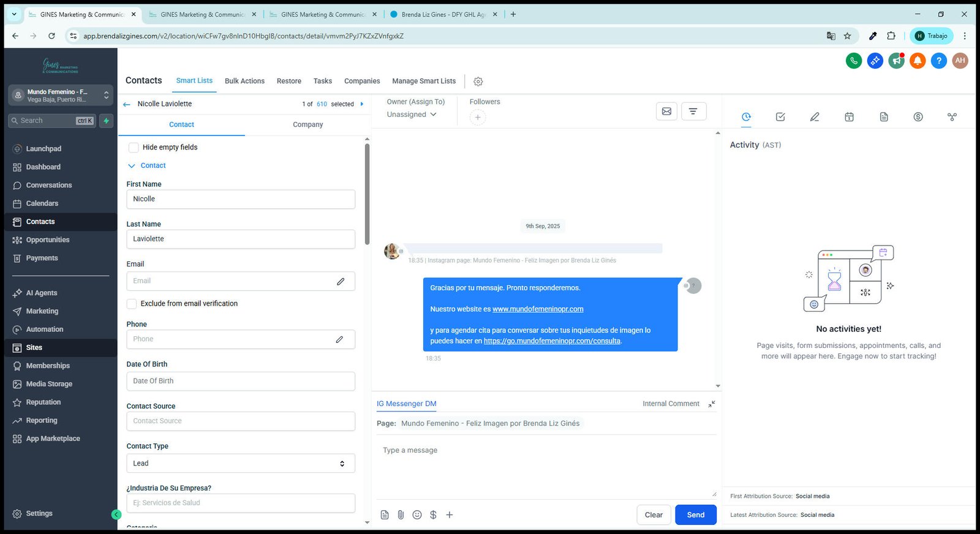Click the Clear button

point(654,515)
